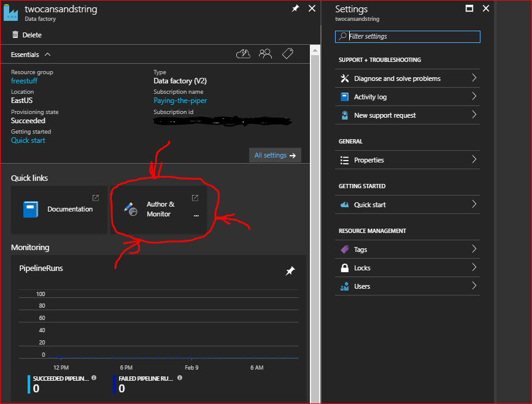
Task: Maximize the Settings blade
Action: coord(469,9)
